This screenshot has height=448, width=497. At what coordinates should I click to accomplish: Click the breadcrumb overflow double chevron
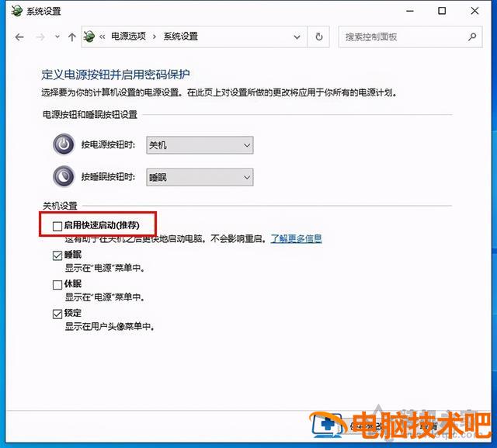[102, 36]
